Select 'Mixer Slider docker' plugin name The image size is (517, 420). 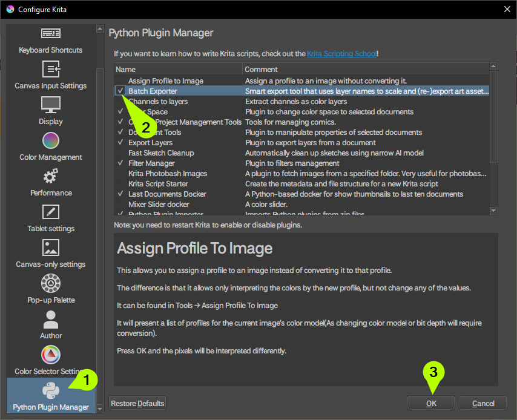point(159,204)
